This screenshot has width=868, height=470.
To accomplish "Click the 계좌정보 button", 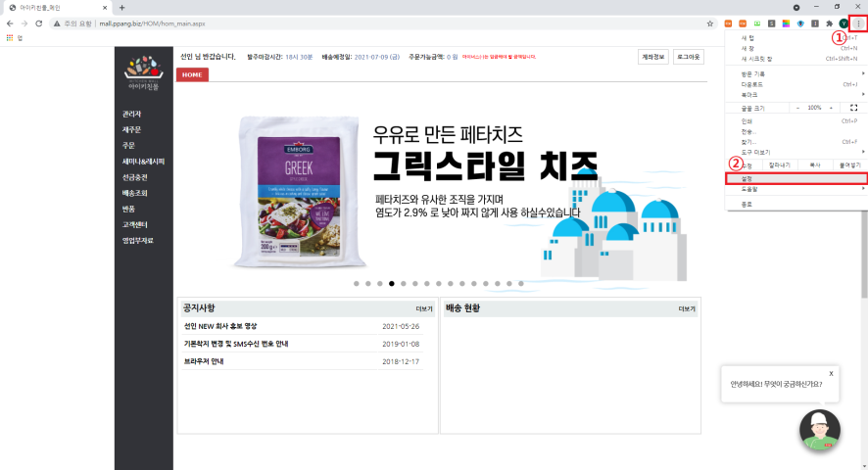I will coord(652,57).
